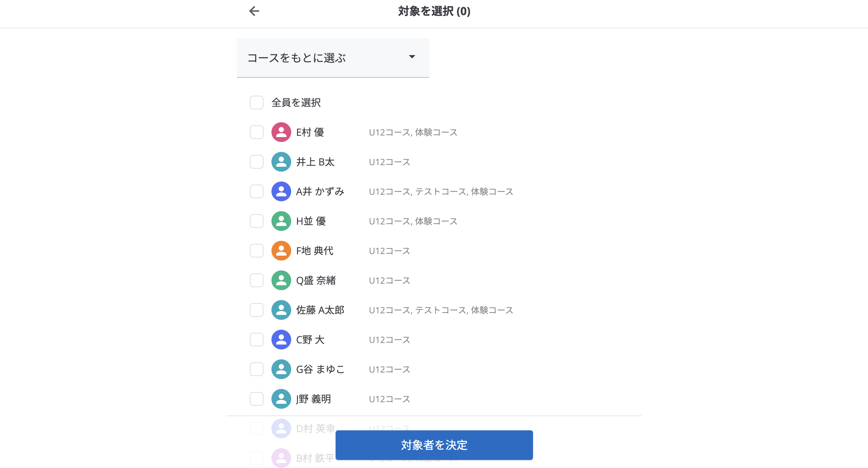Click Q盛 奈緒's avatar icon
The image size is (868, 468).
coord(281,280)
